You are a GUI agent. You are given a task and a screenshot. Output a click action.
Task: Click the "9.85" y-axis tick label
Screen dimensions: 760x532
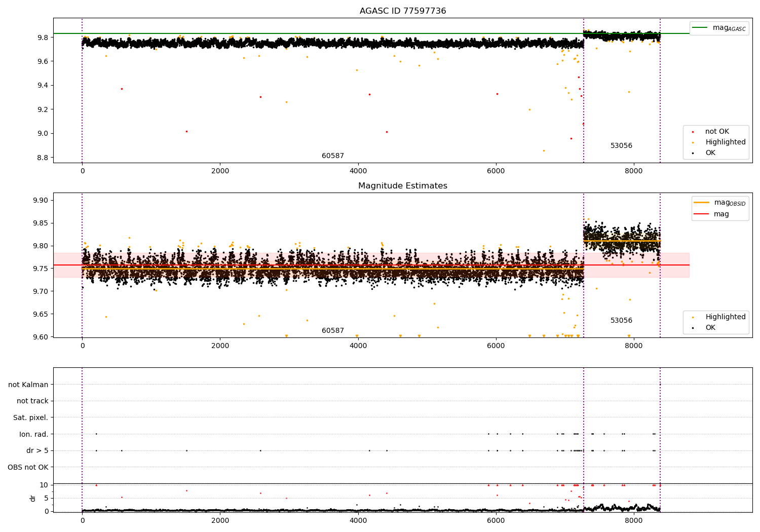point(41,223)
